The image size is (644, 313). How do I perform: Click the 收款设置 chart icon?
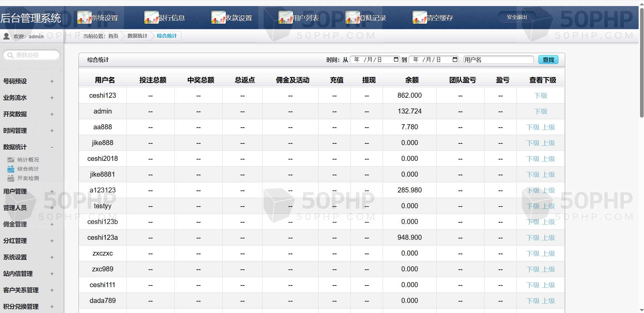(218, 17)
